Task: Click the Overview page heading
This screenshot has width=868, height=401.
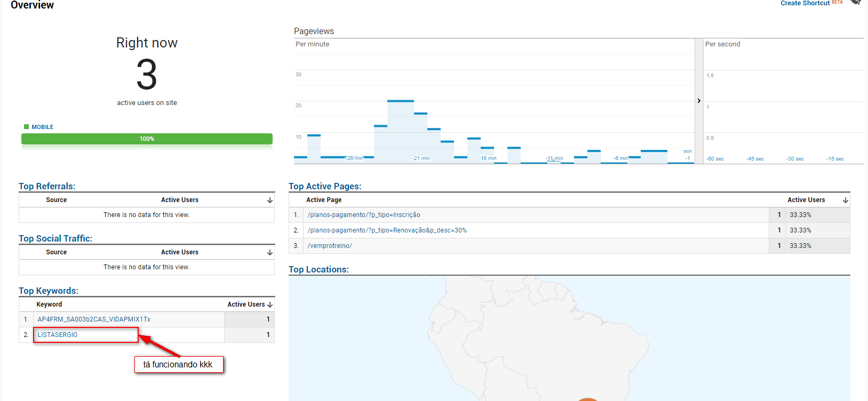Action: 32,5
